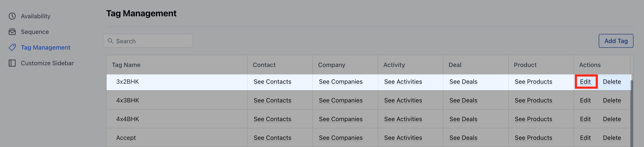Open the Sequence menu item
Screen dimensions: 644x147
pyautogui.click(x=35, y=32)
